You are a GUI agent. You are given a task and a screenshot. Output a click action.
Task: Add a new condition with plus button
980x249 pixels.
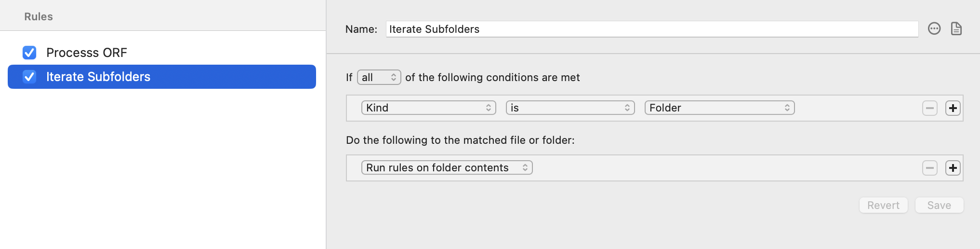tap(953, 108)
